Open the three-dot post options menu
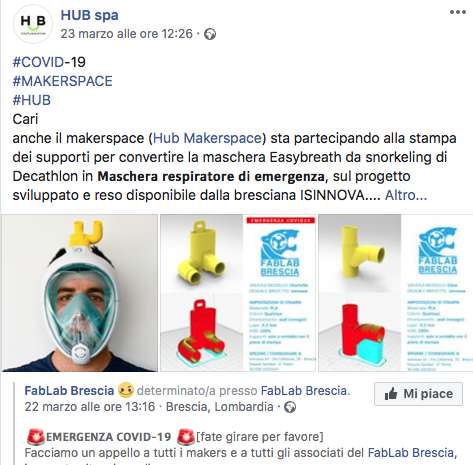The width and height of the screenshot is (473, 465). pyautogui.click(x=458, y=12)
